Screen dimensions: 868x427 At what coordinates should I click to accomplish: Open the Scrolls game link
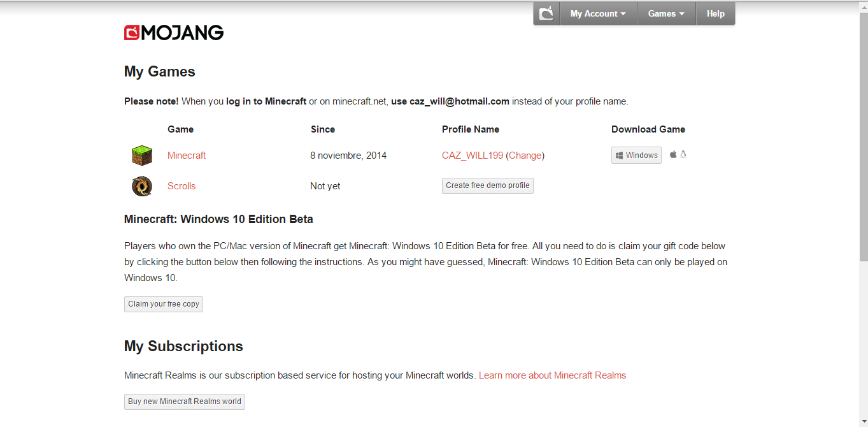[x=181, y=186]
